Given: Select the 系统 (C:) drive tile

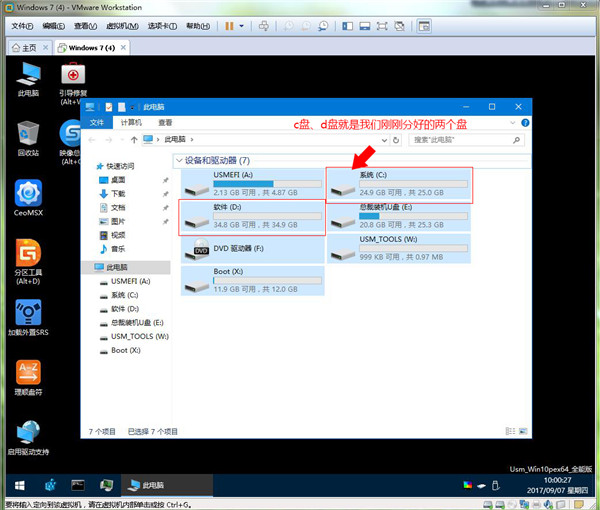Looking at the screenshot, I should coord(399,184).
